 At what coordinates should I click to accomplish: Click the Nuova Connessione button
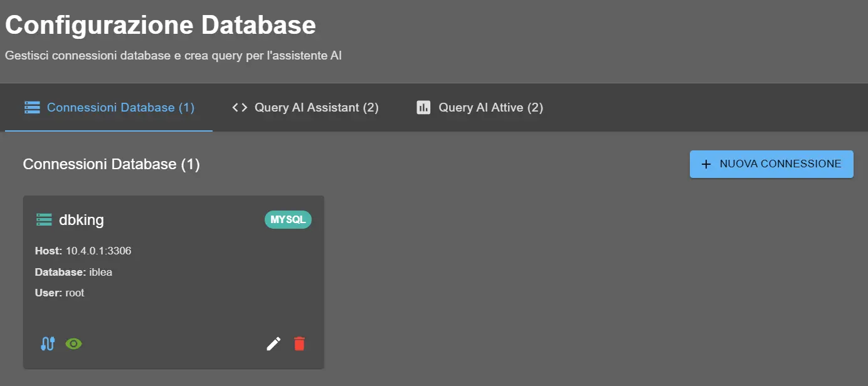771,164
